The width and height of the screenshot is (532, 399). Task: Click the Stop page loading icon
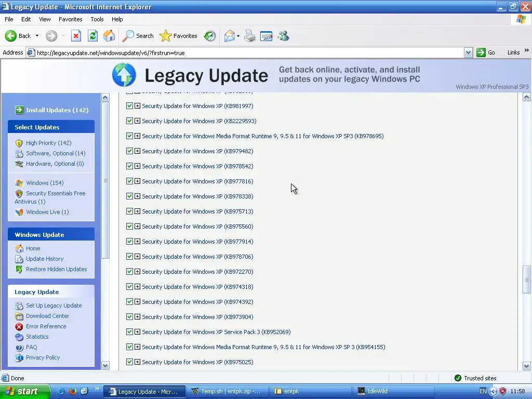76,36
